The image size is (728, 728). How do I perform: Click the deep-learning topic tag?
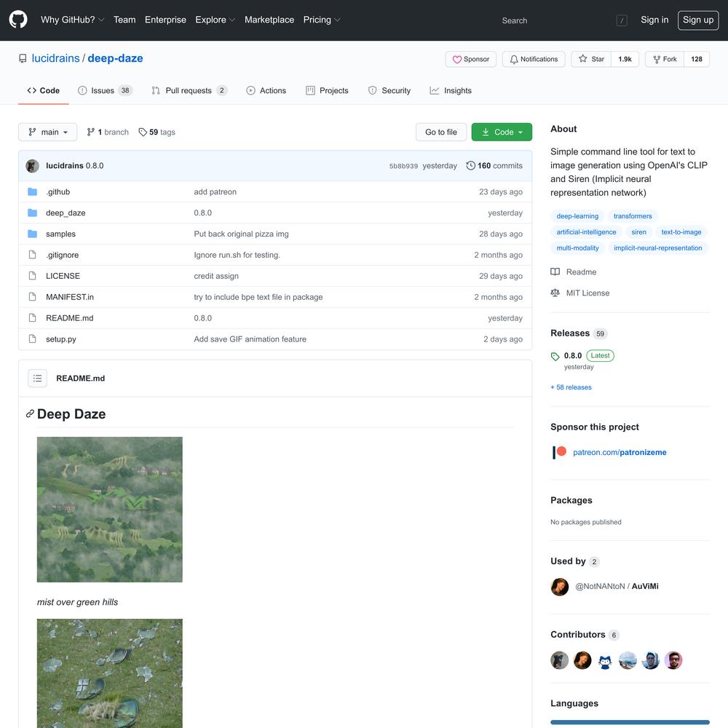(577, 216)
